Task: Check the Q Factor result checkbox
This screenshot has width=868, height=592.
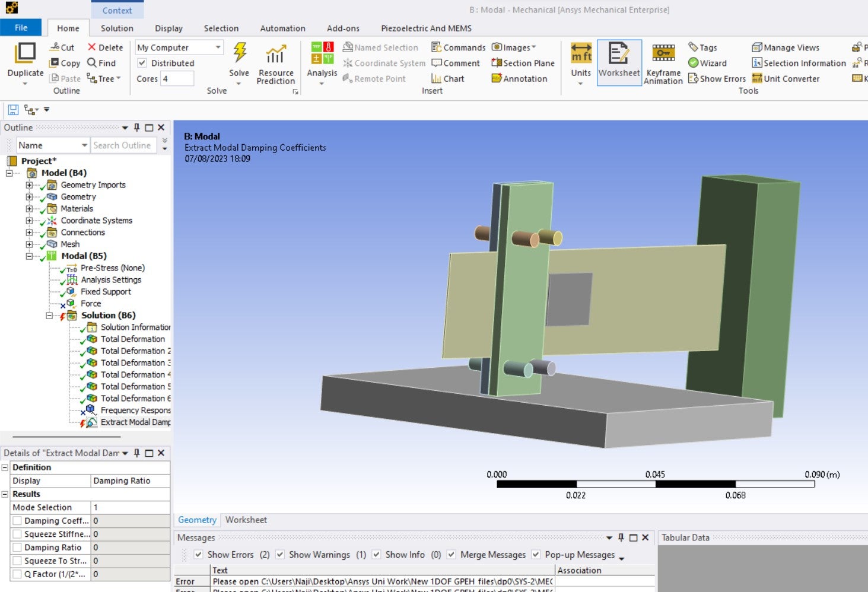Action: coord(17,574)
